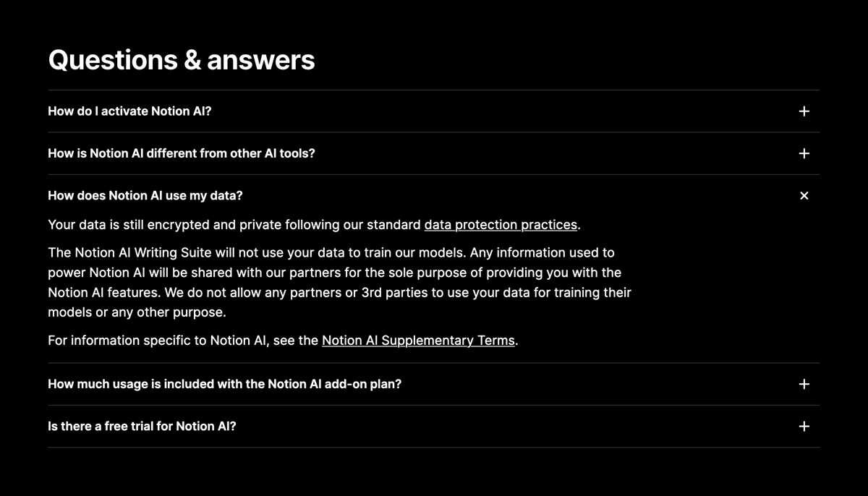868x496 pixels.
Task: Click the plus icon next to the first question
Action: 804,111
